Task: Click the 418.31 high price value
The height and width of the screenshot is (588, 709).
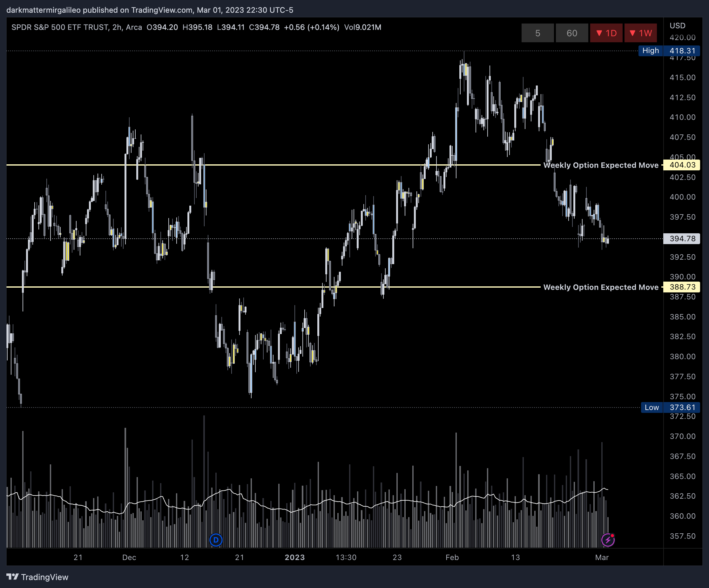Action: (x=682, y=51)
